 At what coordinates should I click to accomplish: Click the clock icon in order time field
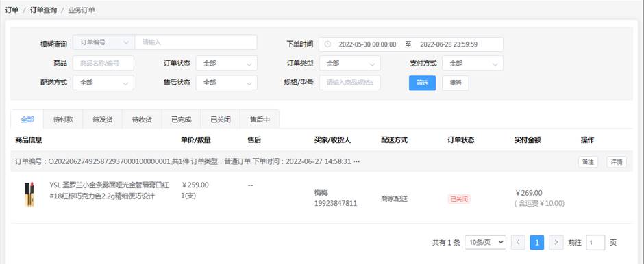pos(327,44)
